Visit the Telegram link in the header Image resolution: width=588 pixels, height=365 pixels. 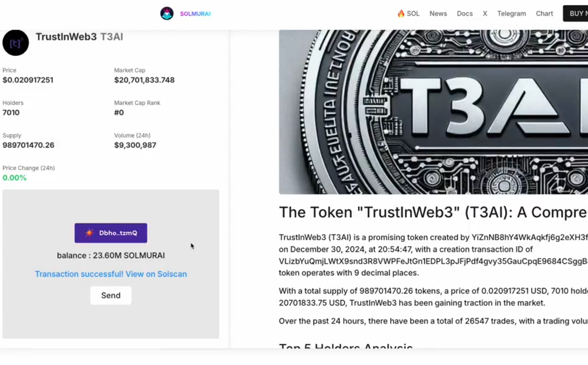click(511, 14)
